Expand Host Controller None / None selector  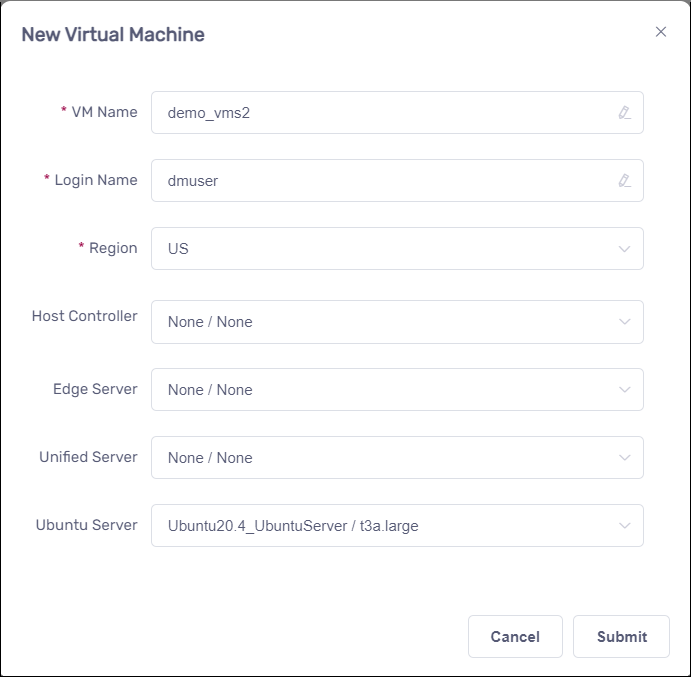click(380, 322)
